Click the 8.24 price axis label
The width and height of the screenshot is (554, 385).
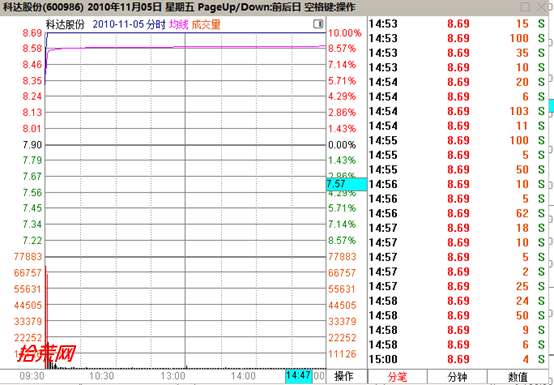(x=33, y=96)
